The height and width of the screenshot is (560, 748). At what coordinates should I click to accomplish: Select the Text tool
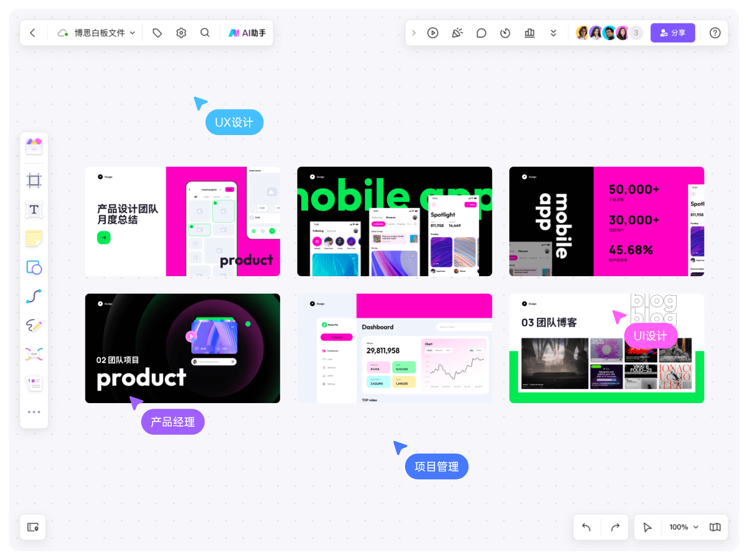tap(34, 210)
